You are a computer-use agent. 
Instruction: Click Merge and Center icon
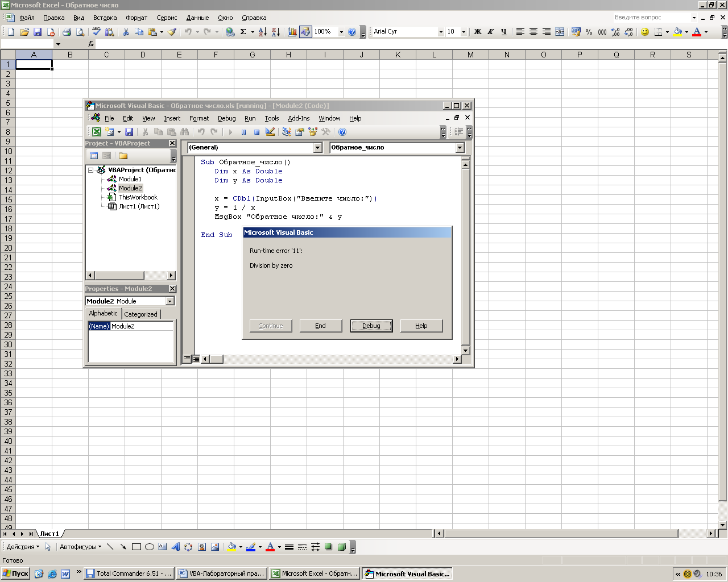point(560,32)
